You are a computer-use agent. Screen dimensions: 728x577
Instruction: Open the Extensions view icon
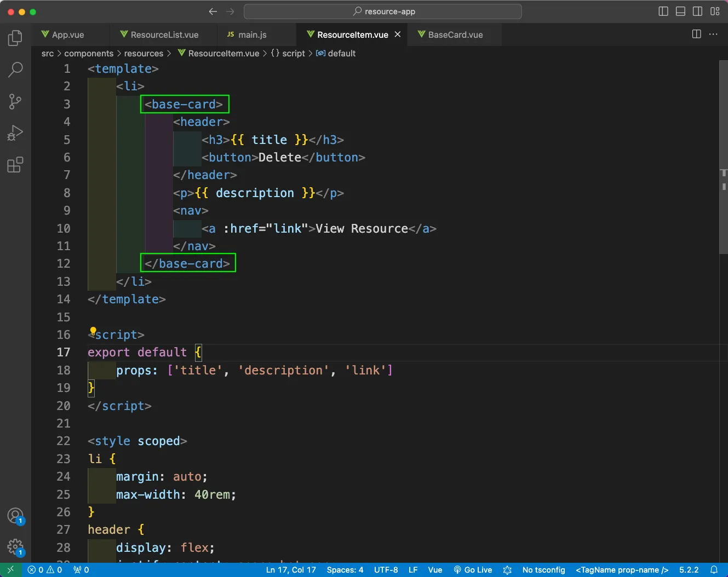(x=15, y=165)
